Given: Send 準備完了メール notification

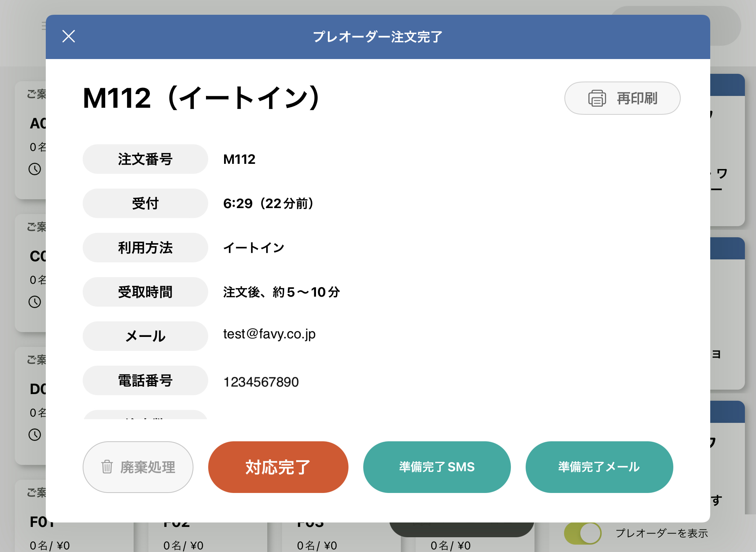Looking at the screenshot, I should tap(599, 467).
